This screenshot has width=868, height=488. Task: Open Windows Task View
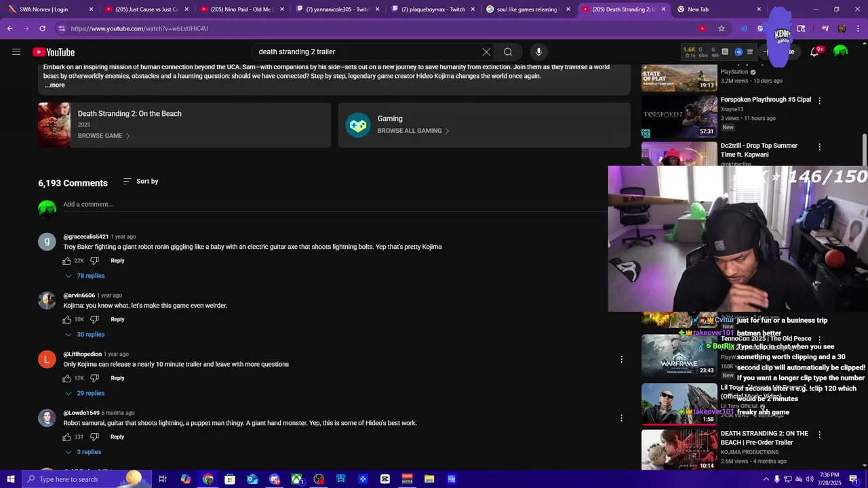pyautogui.click(x=163, y=479)
